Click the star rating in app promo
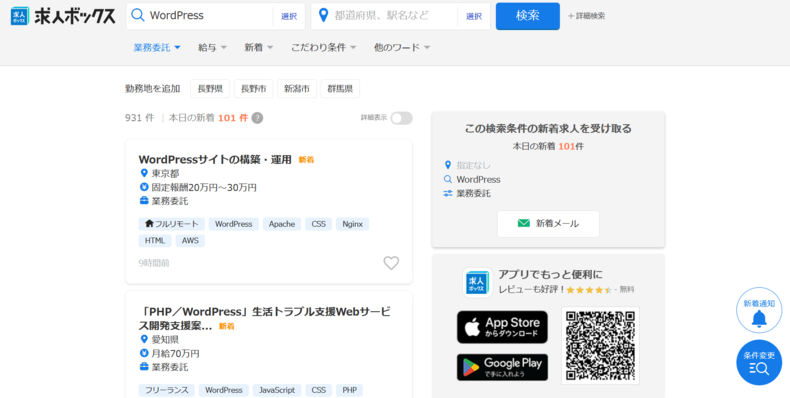This screenshot has height=398, width=790. pyautogui.click(x=589, y=290)
